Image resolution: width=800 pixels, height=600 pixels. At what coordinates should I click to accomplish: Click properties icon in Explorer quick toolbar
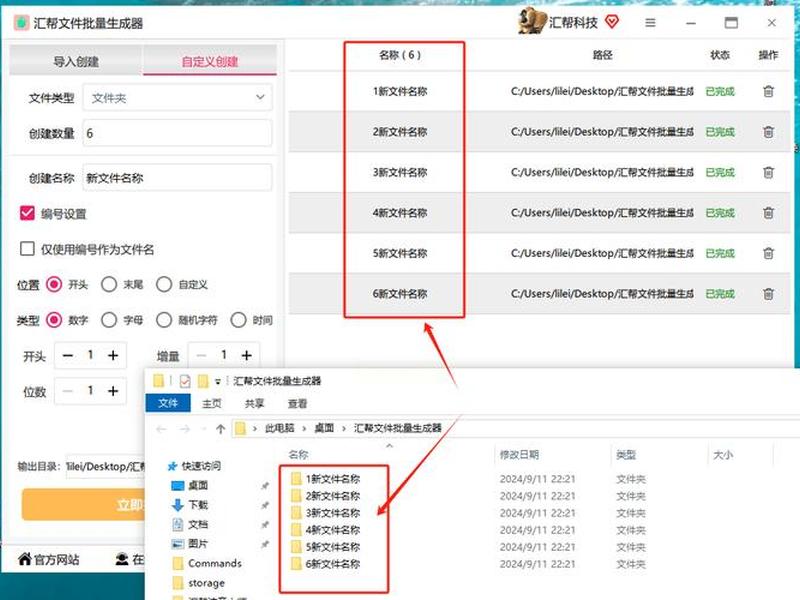point(185,381)
